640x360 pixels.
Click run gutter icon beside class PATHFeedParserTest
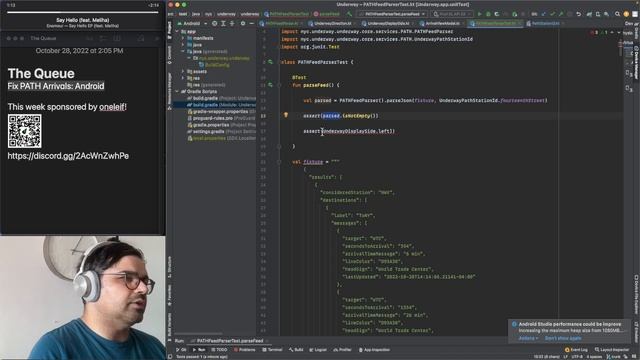click(270, 62)
